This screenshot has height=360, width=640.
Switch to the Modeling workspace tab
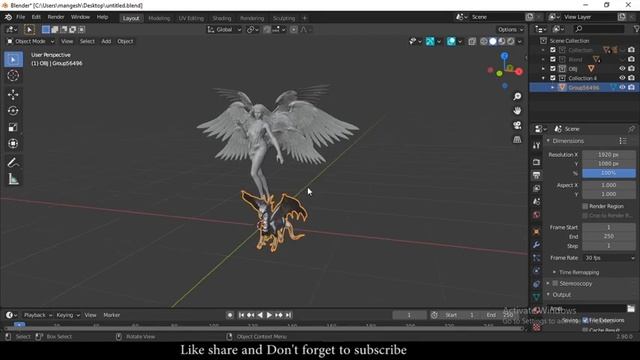pyautogui.click(x=159, y=18)
